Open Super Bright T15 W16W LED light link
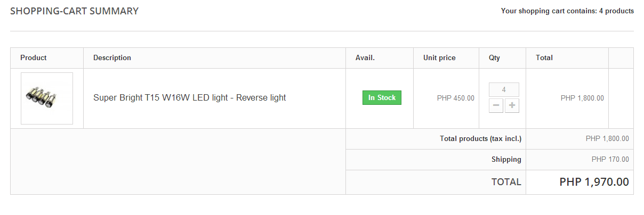This screenshot has width=644, height=215. pyautogui.click(x=189, y=98)
